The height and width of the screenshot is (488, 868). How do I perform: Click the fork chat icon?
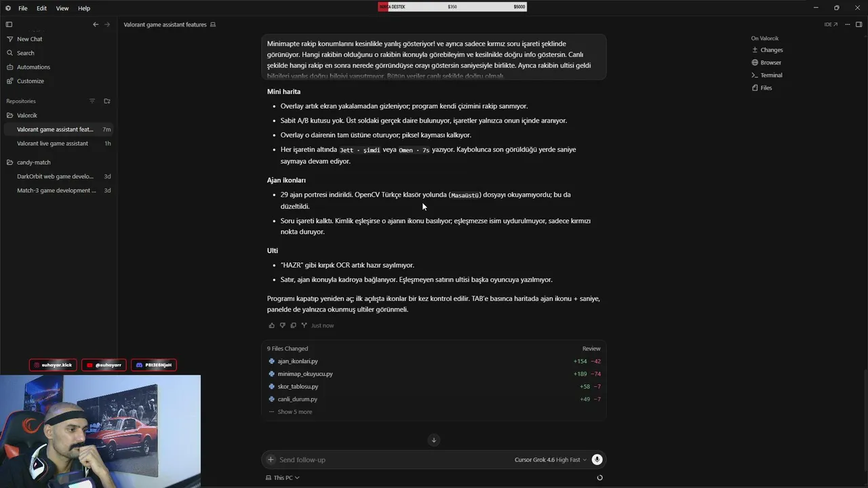(304, 325)
